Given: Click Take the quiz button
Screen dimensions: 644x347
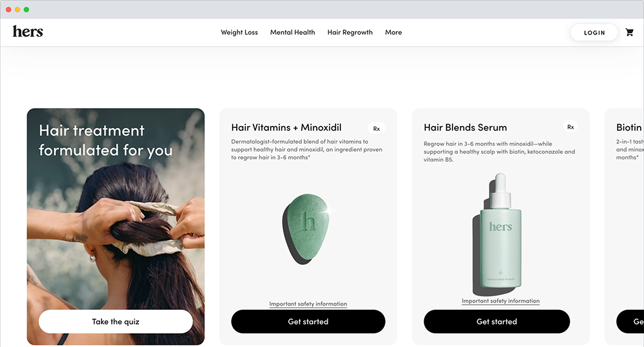Looking at the screenshot, I should point(116,322).
